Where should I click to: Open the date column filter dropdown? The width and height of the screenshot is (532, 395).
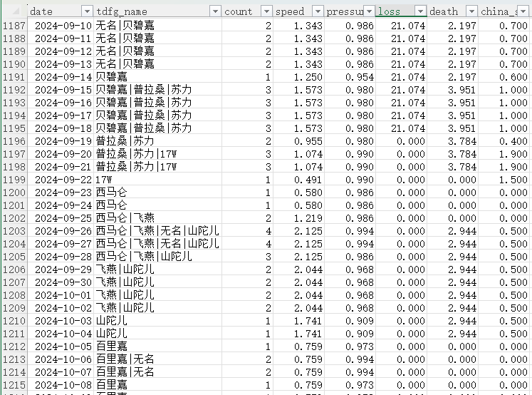(87, 11)
